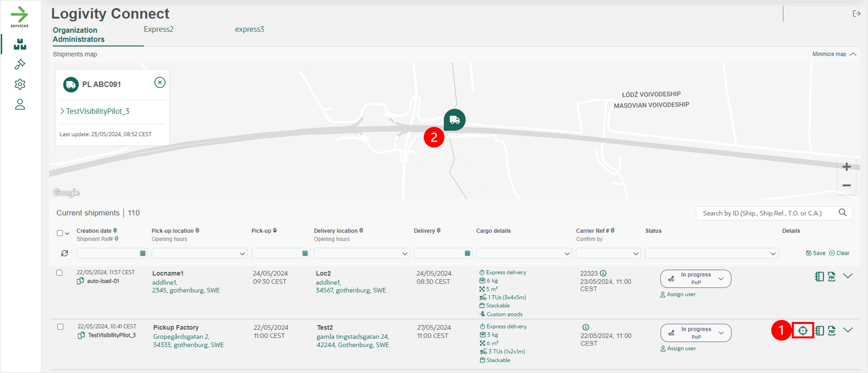
Task: Open the settings gear sidebar icon
Action: 20,84
